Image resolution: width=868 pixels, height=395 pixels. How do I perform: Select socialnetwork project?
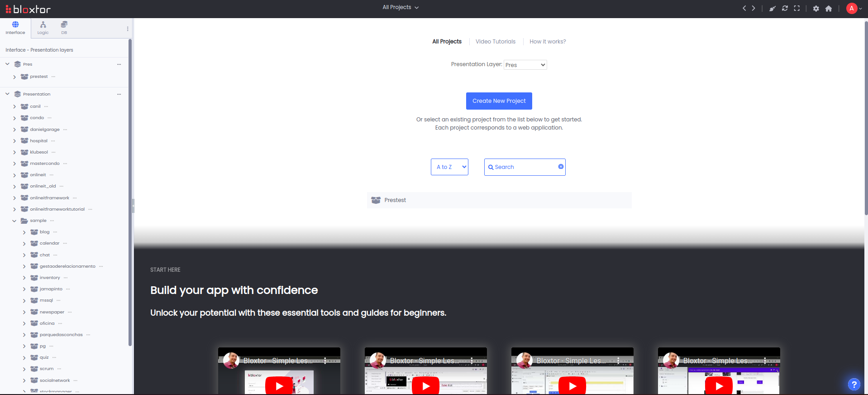pyautogui.click(x=55, y=381)
